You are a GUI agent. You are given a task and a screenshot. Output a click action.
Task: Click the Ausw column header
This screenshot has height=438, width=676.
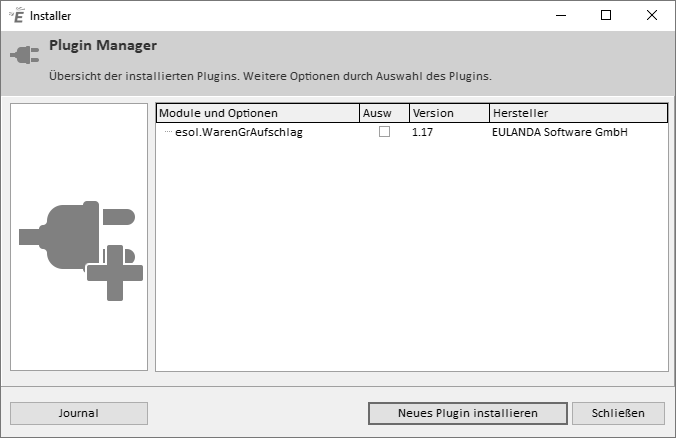384,113
